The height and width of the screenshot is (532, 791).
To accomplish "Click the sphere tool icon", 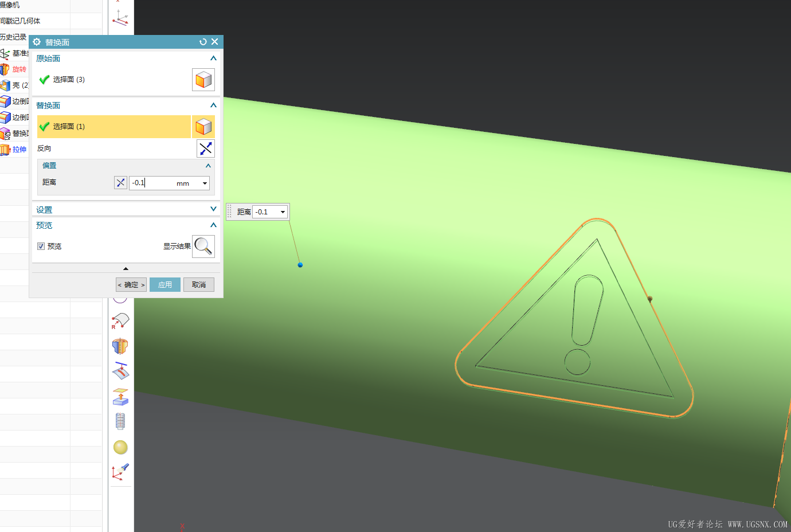I will click(x=120, y=447).
